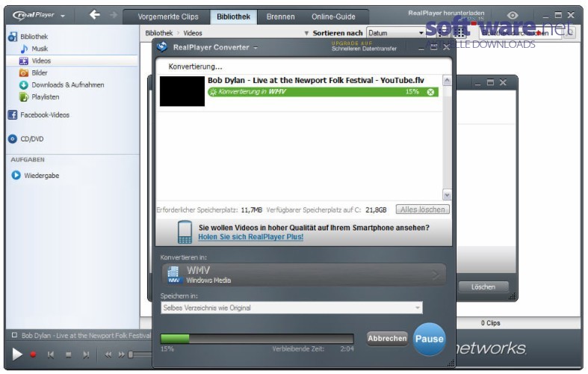This screenshot has width=588, height=374.
Task: Rewind the current clip
Action: point(108,355)
